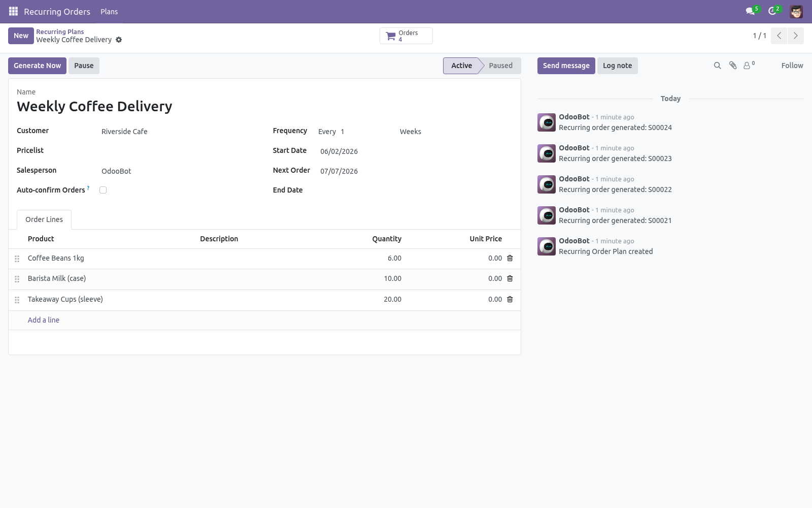Search messages with the magnifier icon
The image size is (812, 508).
pyautogui.click(x=717, y=66)
